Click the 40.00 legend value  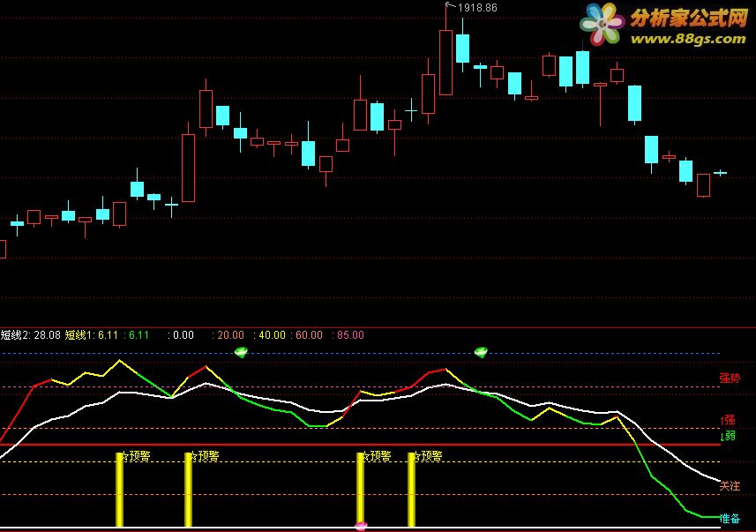click(x=272, y=334)
